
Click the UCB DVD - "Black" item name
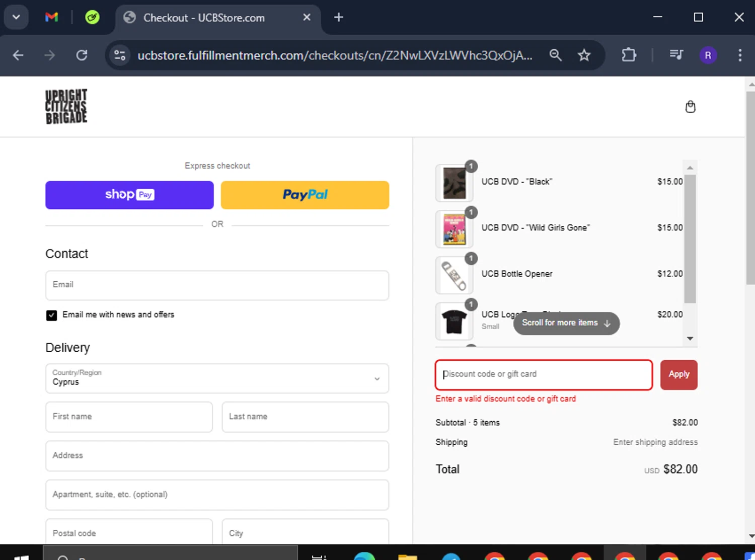516,182
